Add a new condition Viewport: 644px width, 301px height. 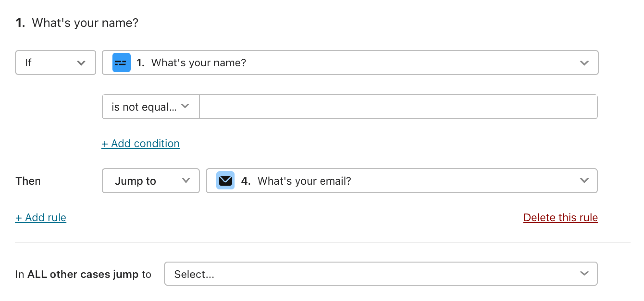(141, 144)
